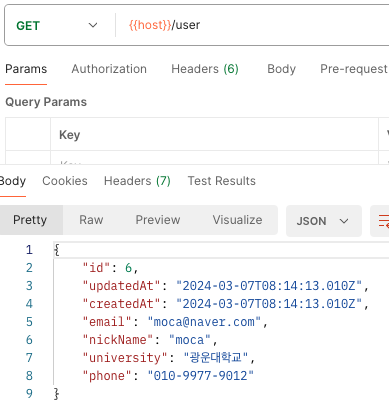Click line 1 opening brace in response
389x416 pixels.
coord(57,250)
